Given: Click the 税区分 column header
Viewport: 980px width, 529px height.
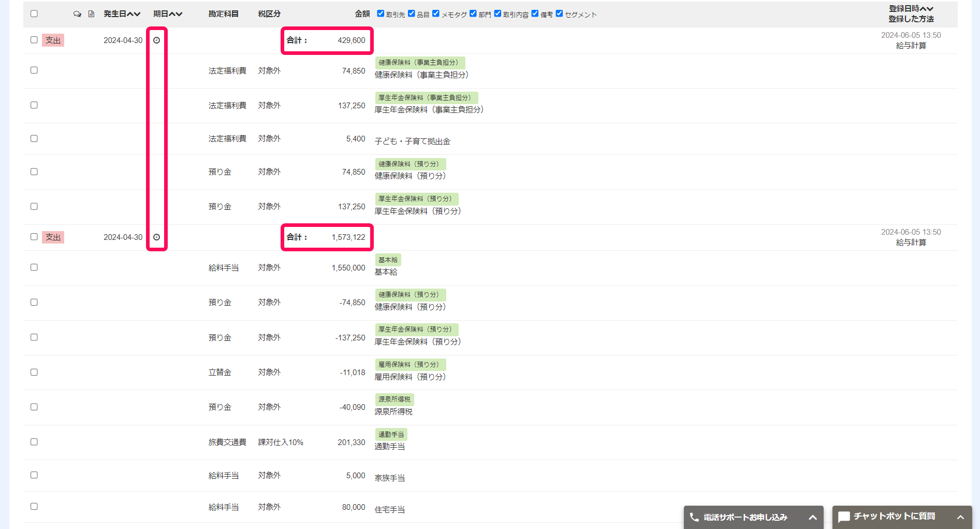Looking at the screenshot, I should (x=269, y=14).
